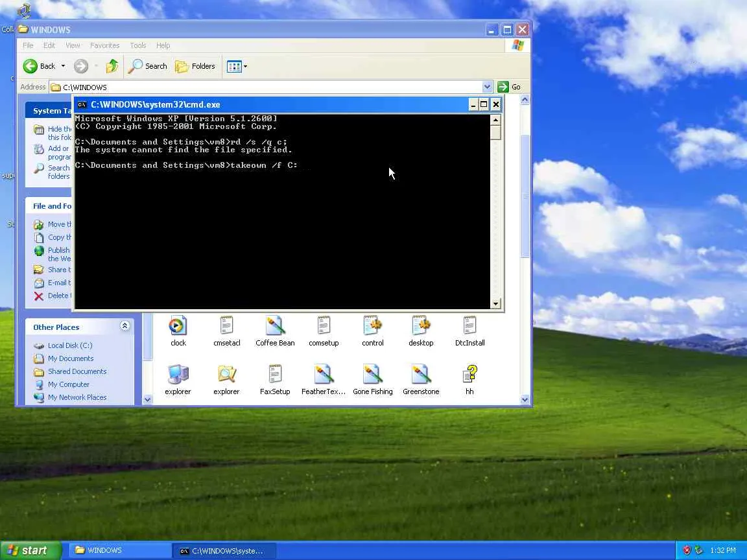Click the Back arrow in WINDOWS explorer

pyautogui.click(x=30, y=66)
